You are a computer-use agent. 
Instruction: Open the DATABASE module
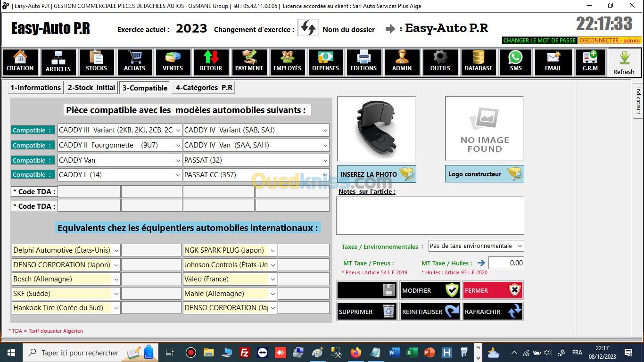point(478,62)
